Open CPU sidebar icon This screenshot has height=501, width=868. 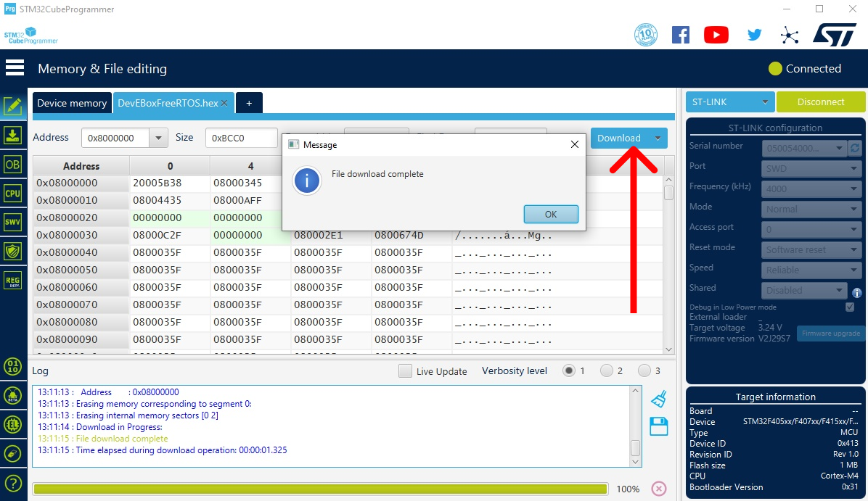(x=13, y=194)
